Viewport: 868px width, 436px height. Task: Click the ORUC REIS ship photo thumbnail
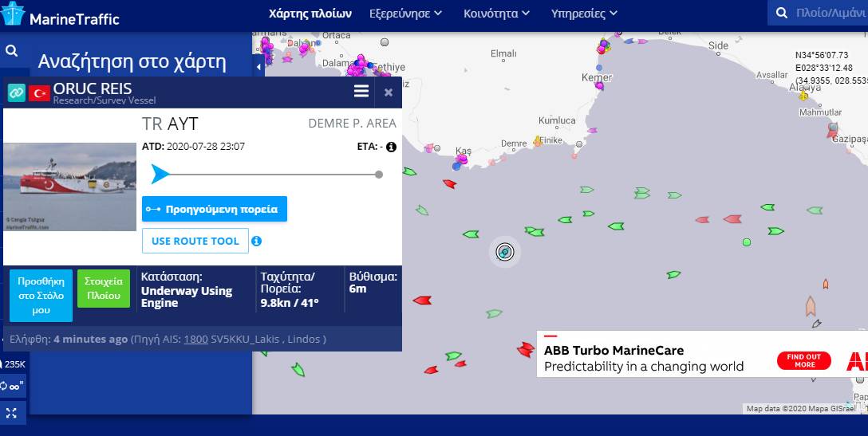pyautogui.click(x=70, y=187)
